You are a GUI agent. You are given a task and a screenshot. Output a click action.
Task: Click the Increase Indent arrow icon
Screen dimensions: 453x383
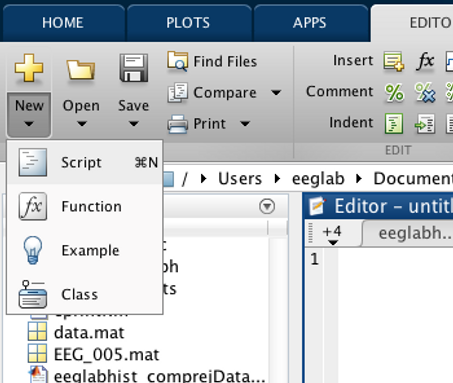click(x=425, y=124)
